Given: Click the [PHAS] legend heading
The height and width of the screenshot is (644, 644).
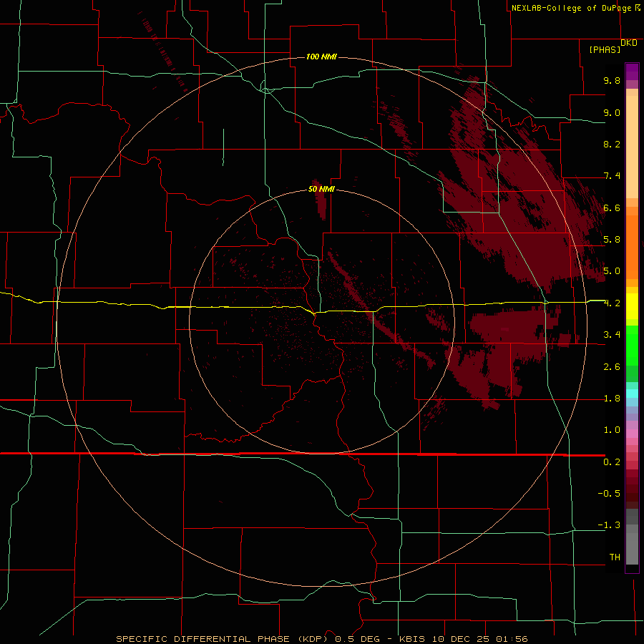Looking at the screenshot, I should point(605,49).
